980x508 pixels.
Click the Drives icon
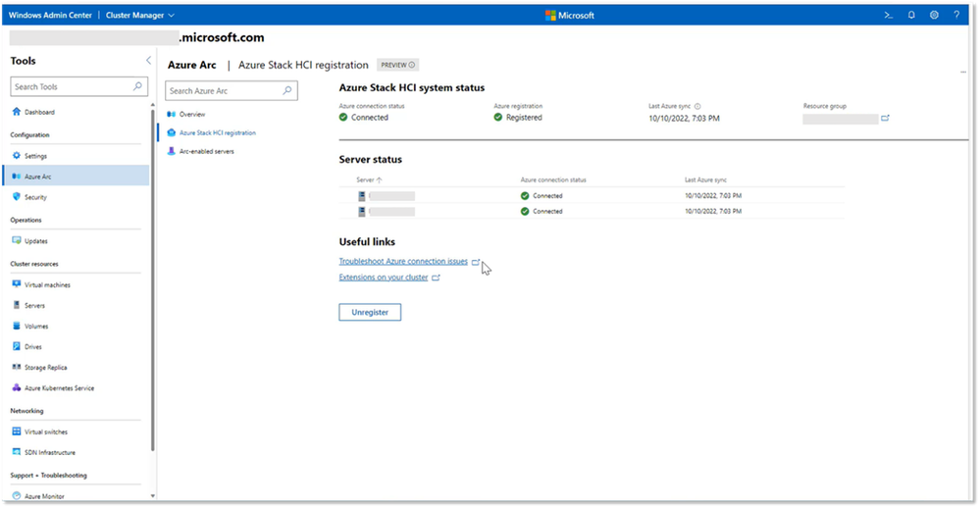tap(17, 346)
